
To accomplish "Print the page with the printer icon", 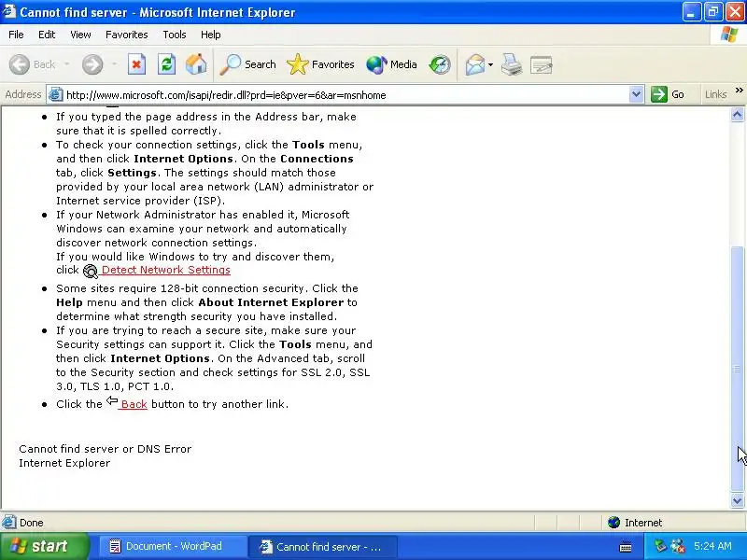I will tap(511, 64).
